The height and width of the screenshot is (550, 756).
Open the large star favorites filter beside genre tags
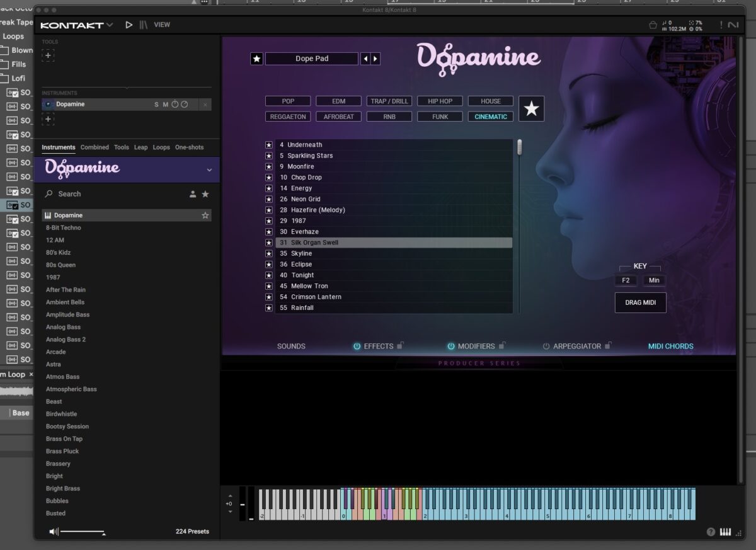531,108
